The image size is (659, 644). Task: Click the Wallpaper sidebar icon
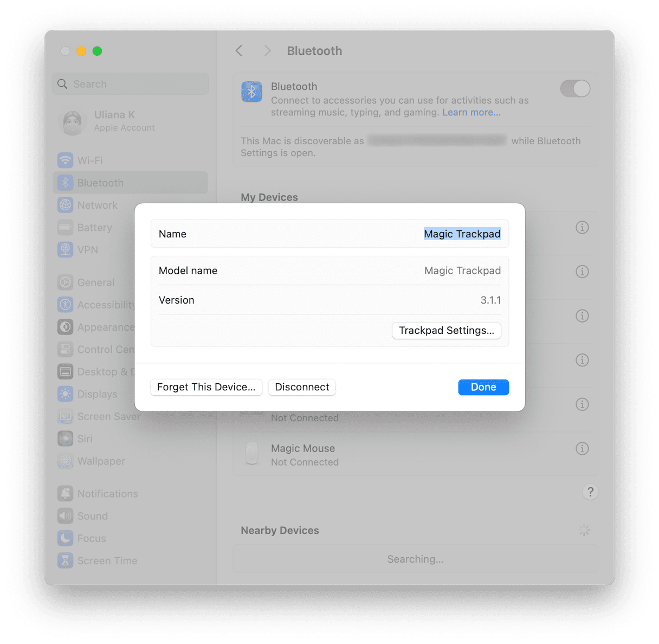pos(65,461)
